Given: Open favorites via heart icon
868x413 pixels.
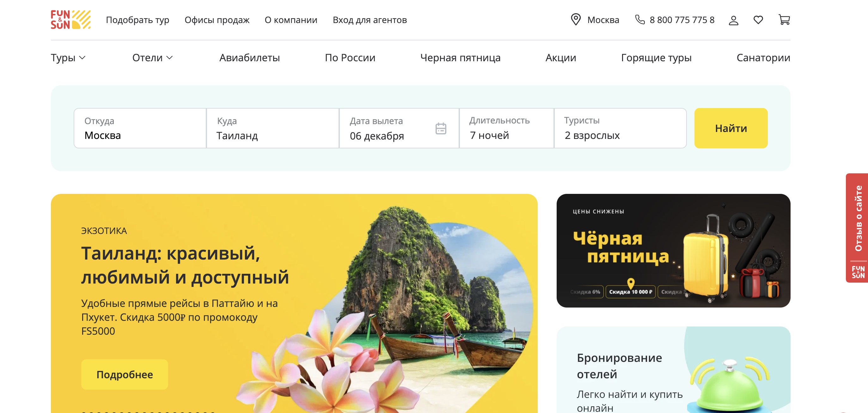Looking at the screenshot, I should [x=758, y=20].
